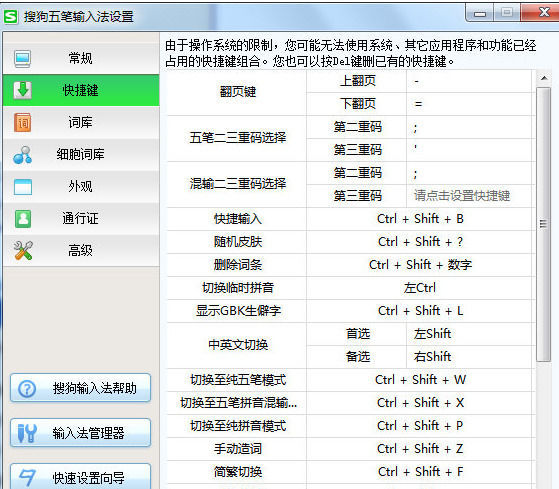The width and height of the screenshot is (559, 489).
Task: Edit 简繁切换 Ctrl+Shift+F shortcut
Action: [x=419, y=472]
